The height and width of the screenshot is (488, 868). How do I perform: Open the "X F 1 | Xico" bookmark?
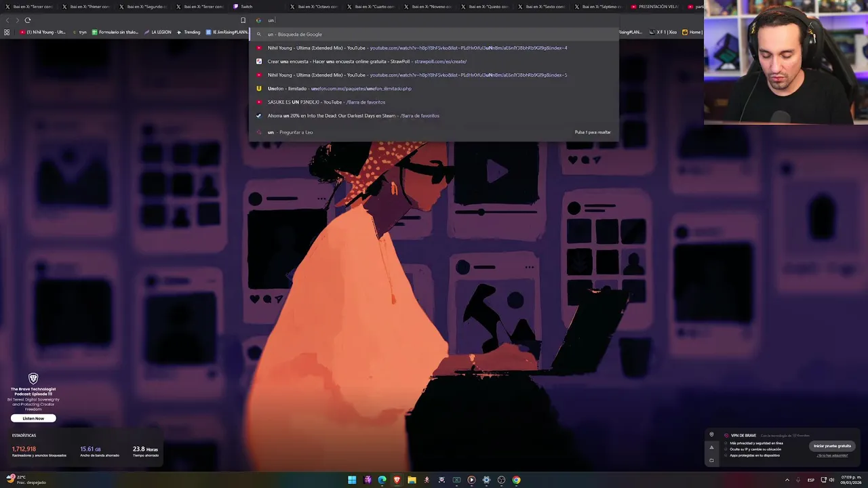click(663, 32)
